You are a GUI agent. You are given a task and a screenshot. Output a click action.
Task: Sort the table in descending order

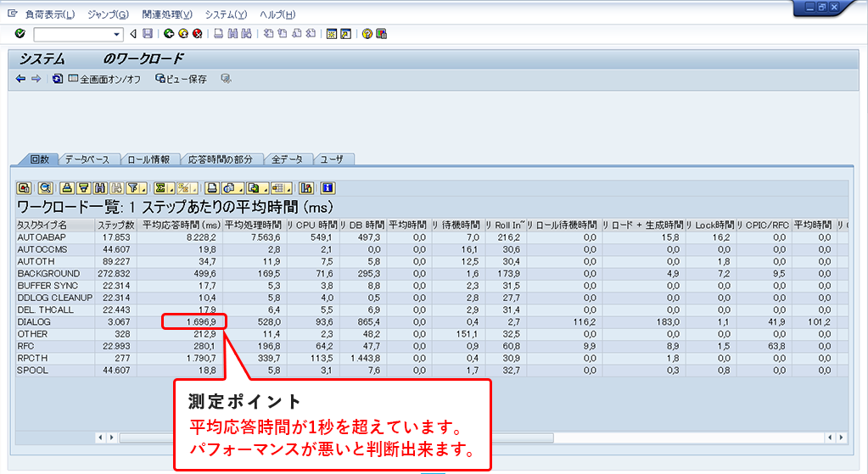[83, 188]
